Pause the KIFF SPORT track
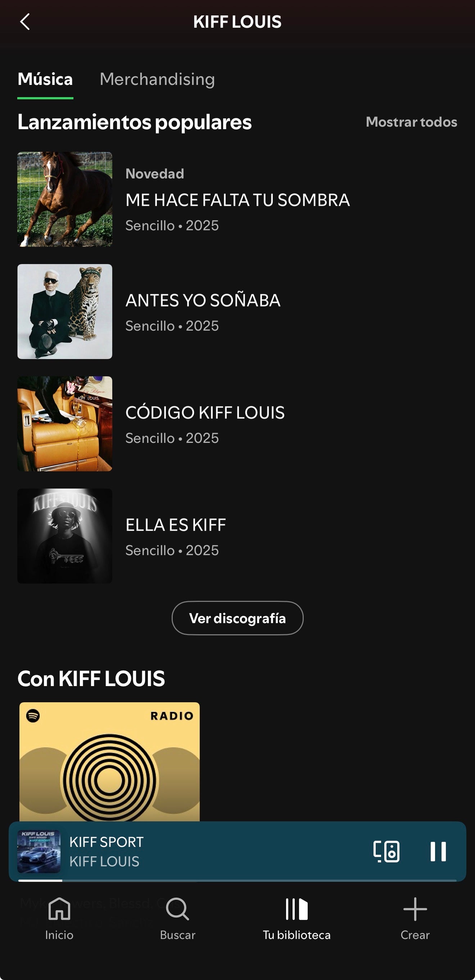This screenshot has width=475, height=980. (x=438, y=851)
